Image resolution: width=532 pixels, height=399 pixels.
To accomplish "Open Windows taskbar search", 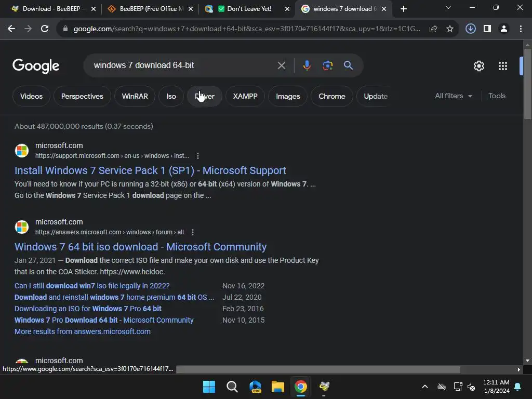I will tap(232, 387).
